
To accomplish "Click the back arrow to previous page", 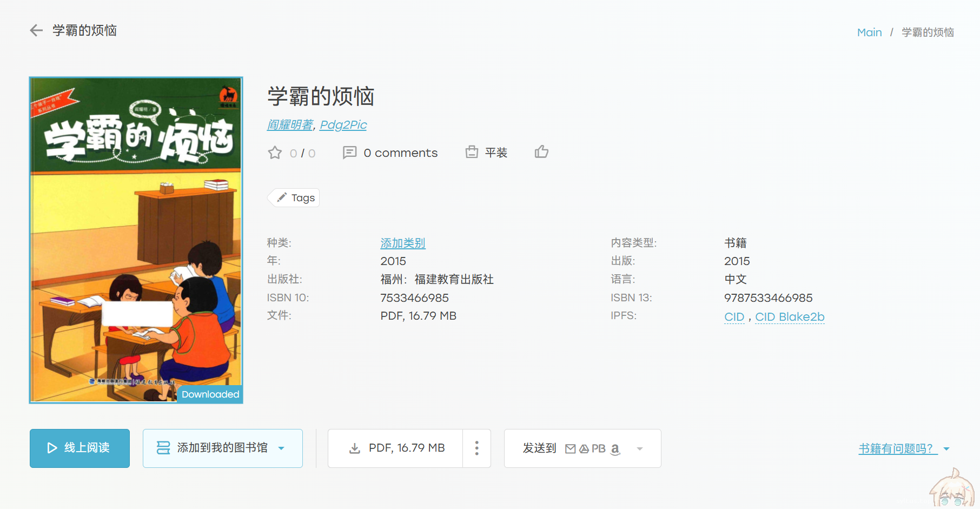I will pos(36,30).
